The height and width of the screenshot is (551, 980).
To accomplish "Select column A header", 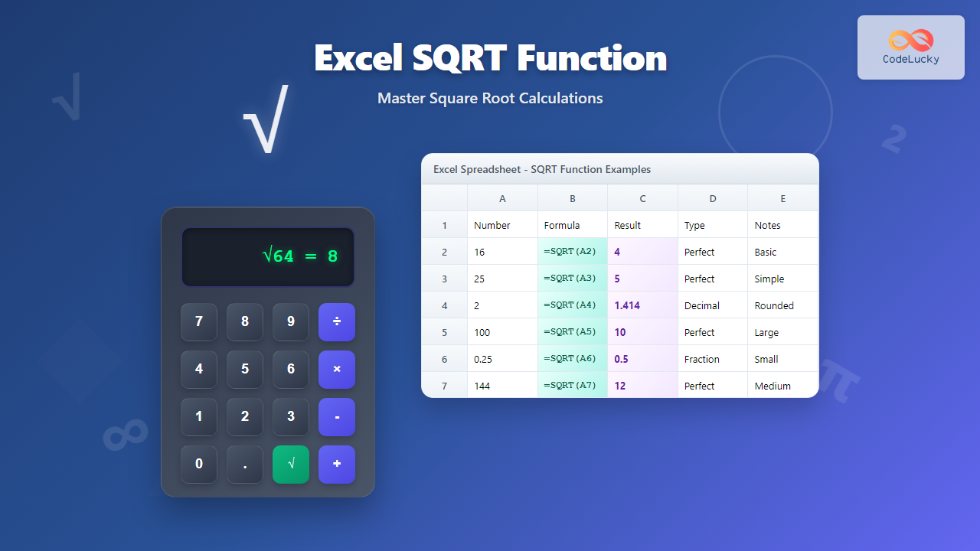I will pos(502,198).
